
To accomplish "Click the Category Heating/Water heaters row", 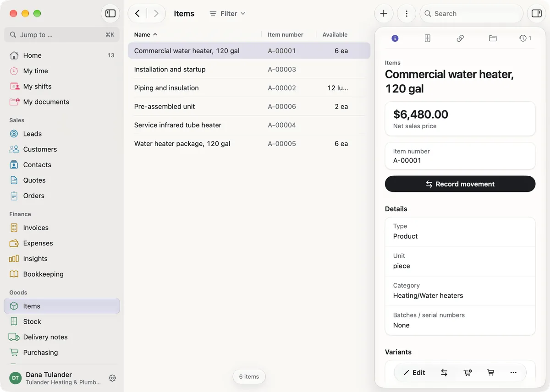I will [x=460, y=291].
